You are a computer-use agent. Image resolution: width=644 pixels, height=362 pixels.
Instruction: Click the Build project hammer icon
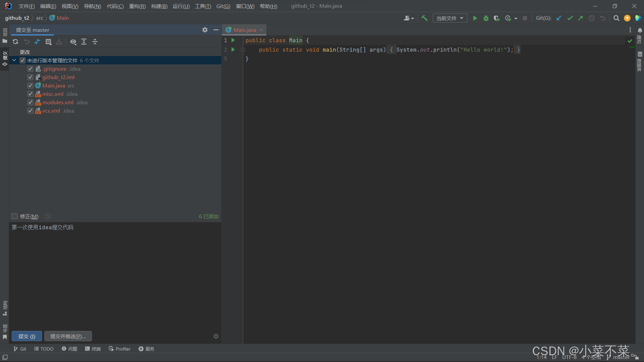424,18
